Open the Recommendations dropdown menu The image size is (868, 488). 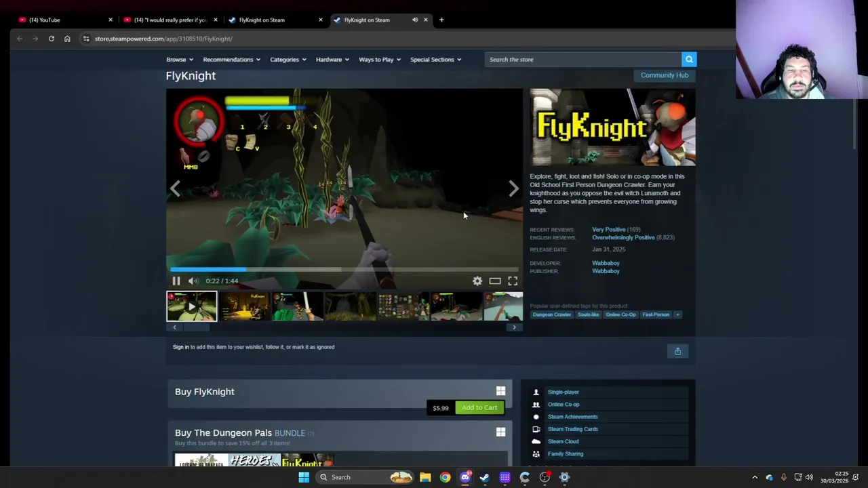tap(232, 60)
